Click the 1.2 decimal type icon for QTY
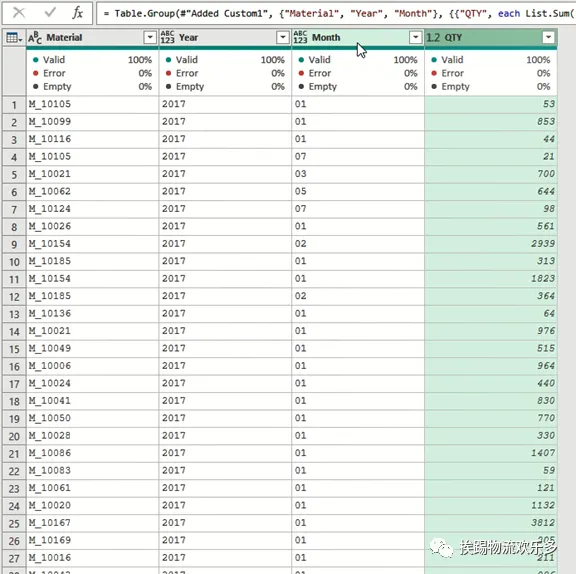Screen dimensions: 576x574 433,37
